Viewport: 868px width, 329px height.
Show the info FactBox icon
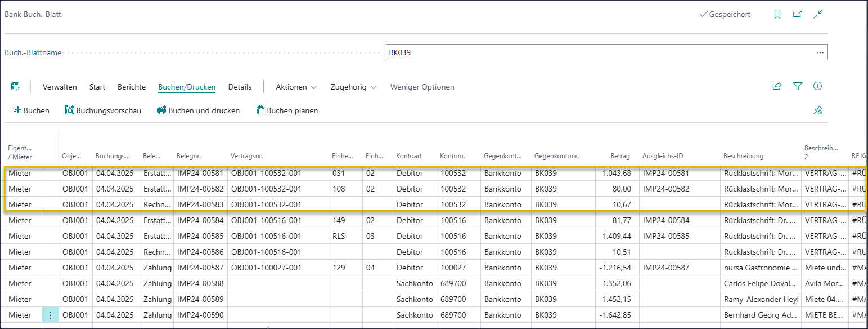[817, 86]
